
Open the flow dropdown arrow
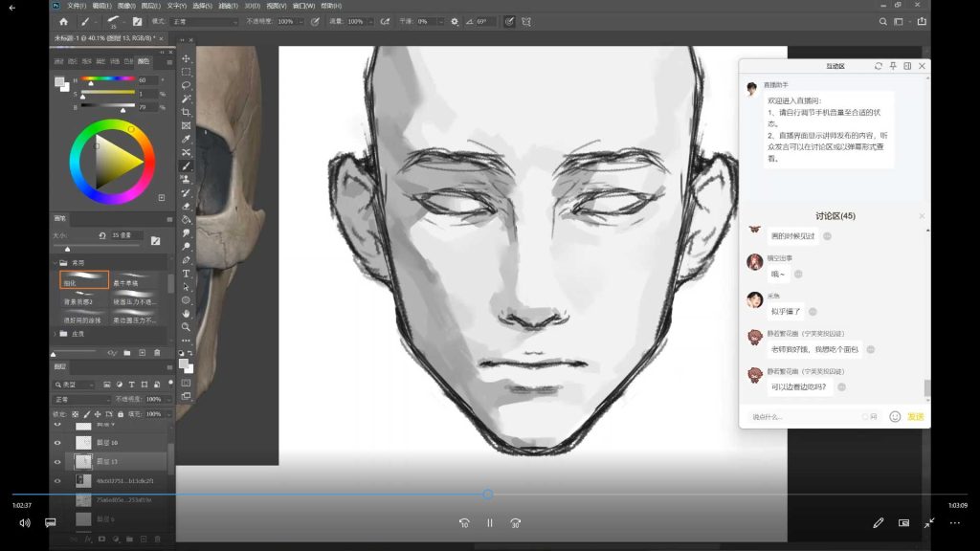point(370,21)
